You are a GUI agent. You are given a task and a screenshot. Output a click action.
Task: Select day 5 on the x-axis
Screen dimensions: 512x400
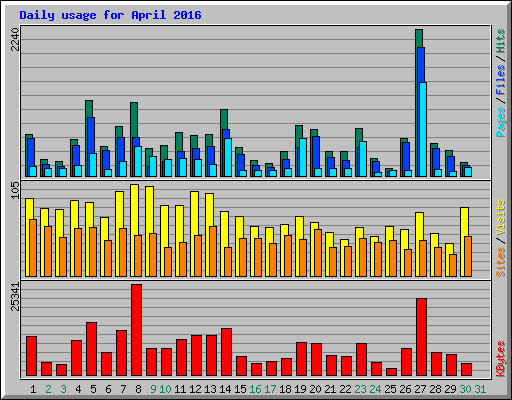[x=93, y=389]
